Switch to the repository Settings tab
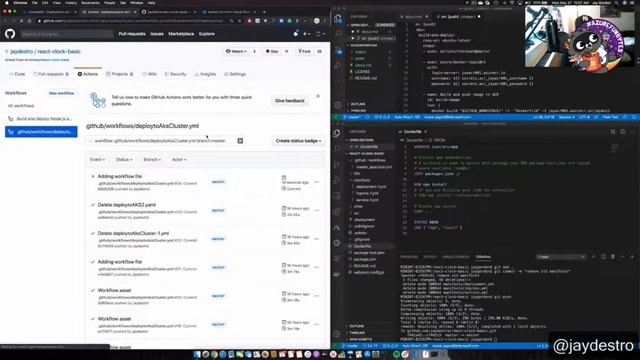Screen dimensions: 640x360 235,74
